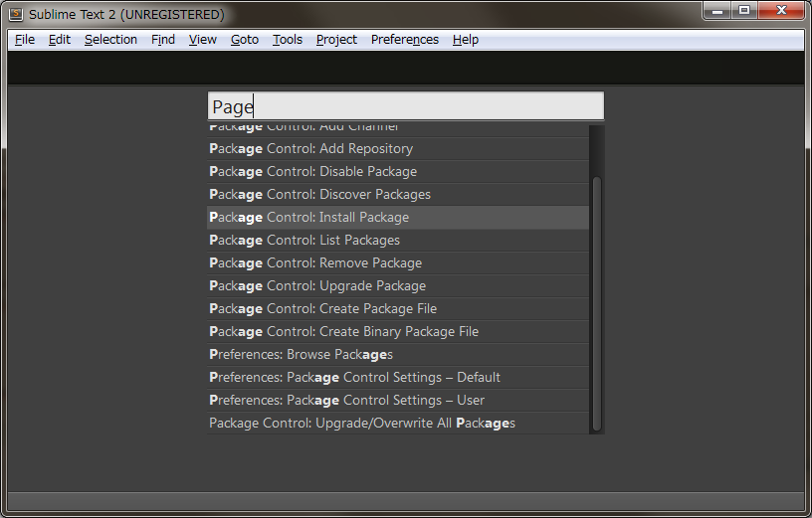Minimize the Sublime Text window
This screenshot has width=812, height=518.
coord(717,10)
